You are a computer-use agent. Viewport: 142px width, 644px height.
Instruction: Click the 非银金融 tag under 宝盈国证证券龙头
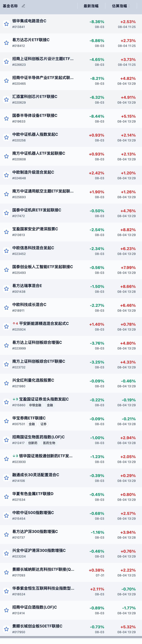35,405
